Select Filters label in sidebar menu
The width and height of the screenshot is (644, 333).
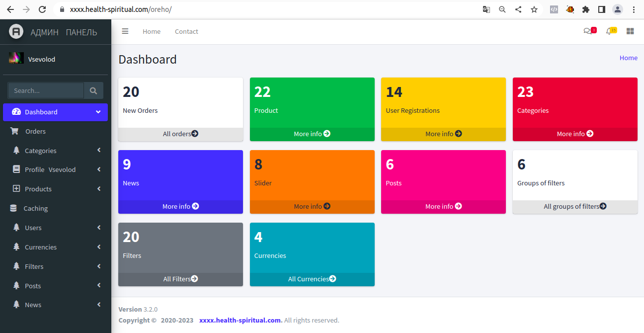pos(34,266)
